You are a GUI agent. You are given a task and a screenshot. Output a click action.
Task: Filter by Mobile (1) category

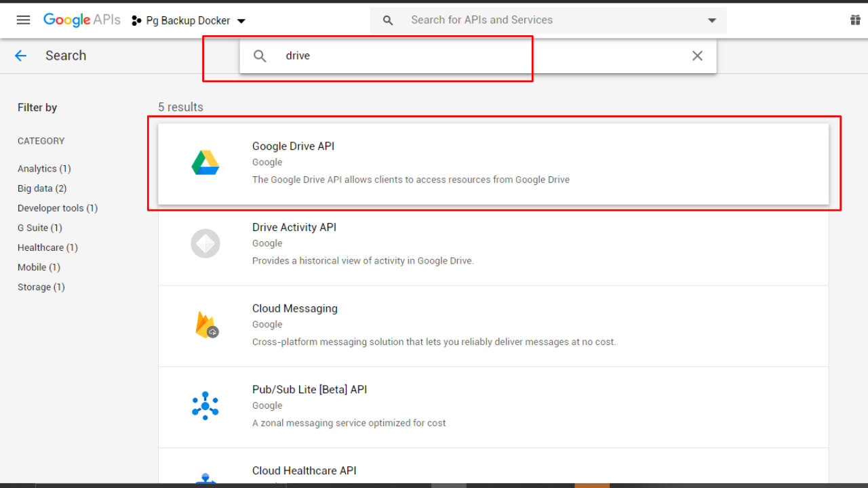pyautogui.click(x=39, y=267)
